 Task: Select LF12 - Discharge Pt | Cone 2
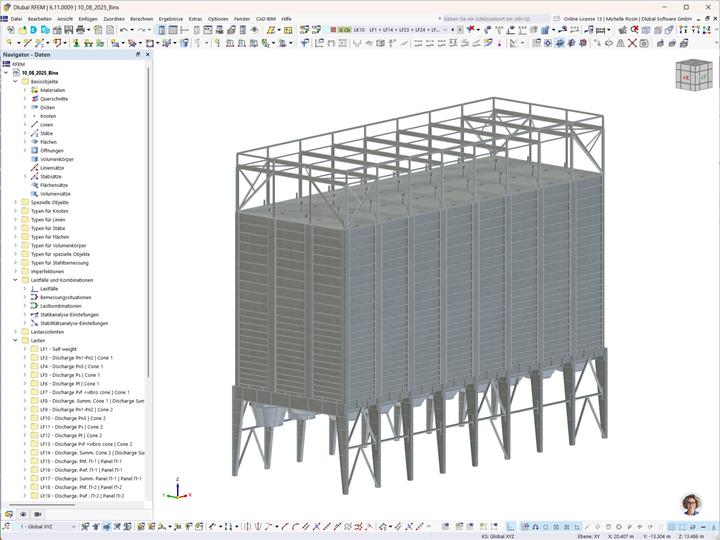[71, 435]
